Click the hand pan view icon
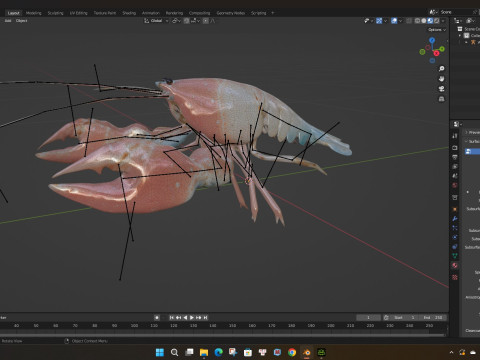Screen dimensions: 480x360 pyautogui.click(x=442, y=79)
